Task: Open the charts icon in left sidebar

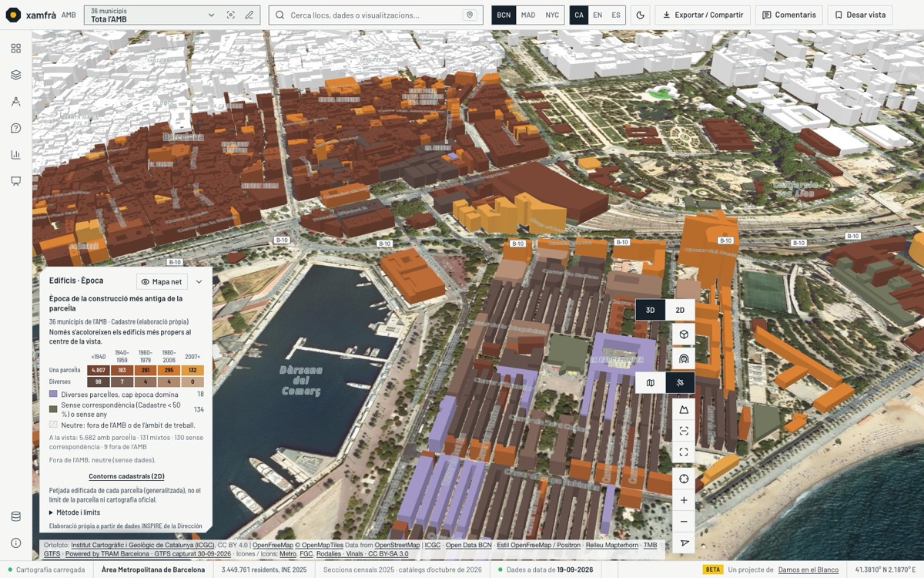Action: [x=15, y=155]
